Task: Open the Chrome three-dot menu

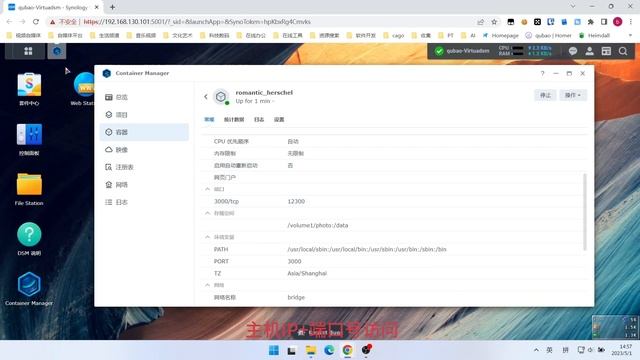Action: click(631, 22)
